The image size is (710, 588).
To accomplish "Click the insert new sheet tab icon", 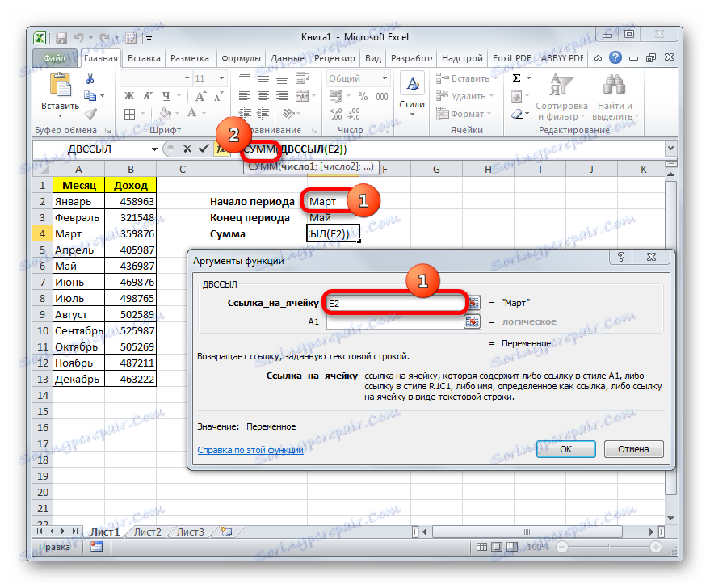I will click(226, 531).
